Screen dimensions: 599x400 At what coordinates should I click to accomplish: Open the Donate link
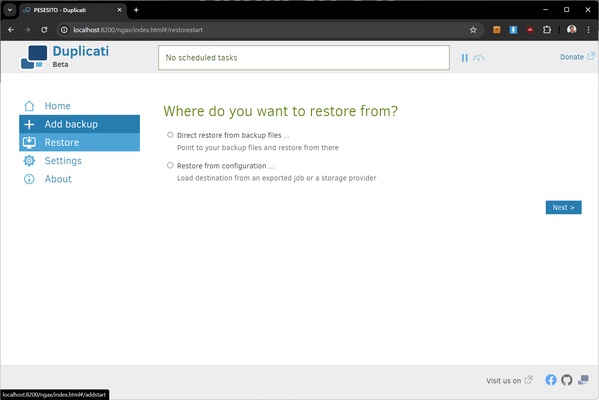pyautogui.click(x=572, y=57)
